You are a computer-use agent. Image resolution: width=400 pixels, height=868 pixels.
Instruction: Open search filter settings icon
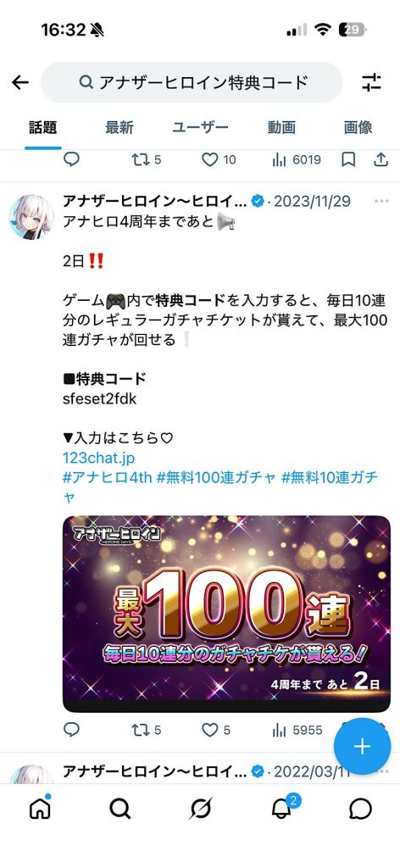click(x=372, y=82)
